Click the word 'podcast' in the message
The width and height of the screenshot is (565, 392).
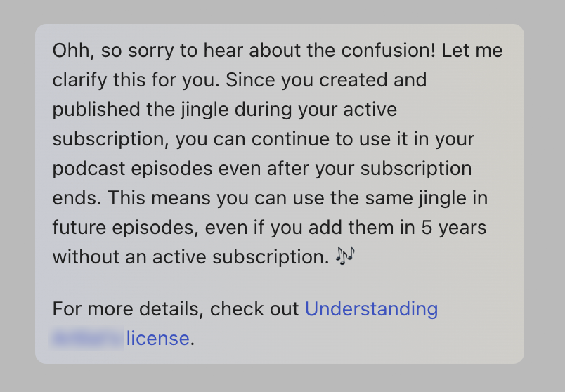[x=89, y=169]
